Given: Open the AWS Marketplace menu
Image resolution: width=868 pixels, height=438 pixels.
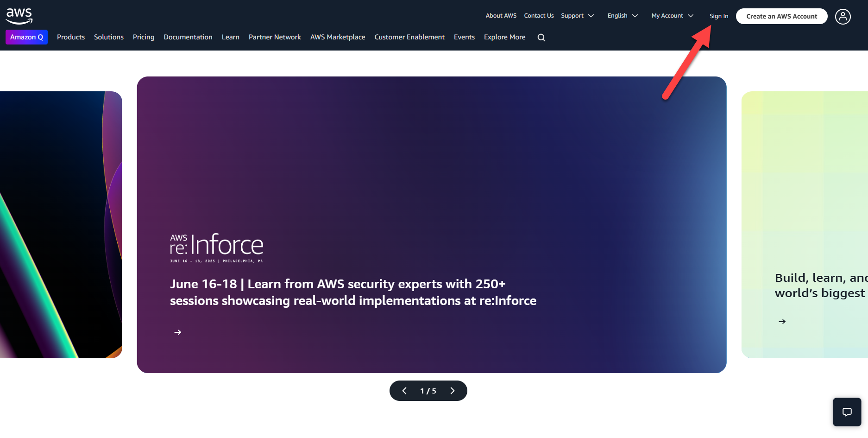Looking at the screenshot, I should (338, 37).
